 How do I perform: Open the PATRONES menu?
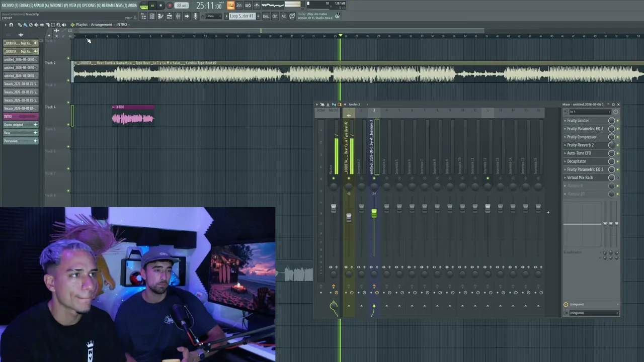point(59,5)
